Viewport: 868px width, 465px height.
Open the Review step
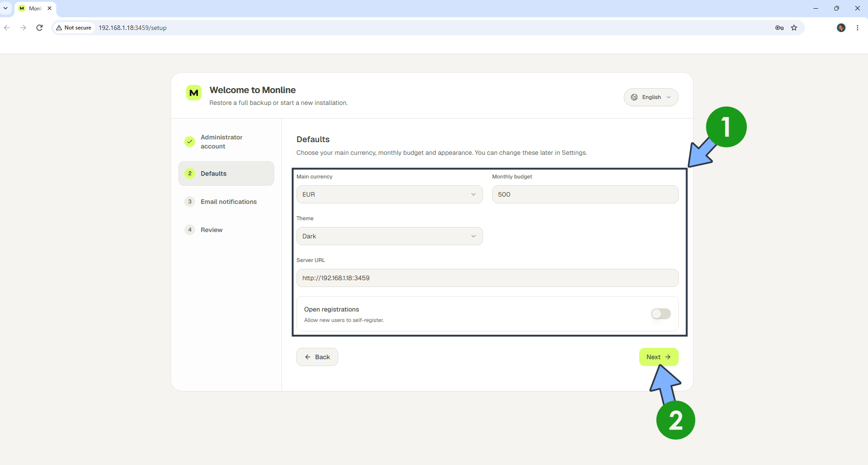[x=226, y=230]
